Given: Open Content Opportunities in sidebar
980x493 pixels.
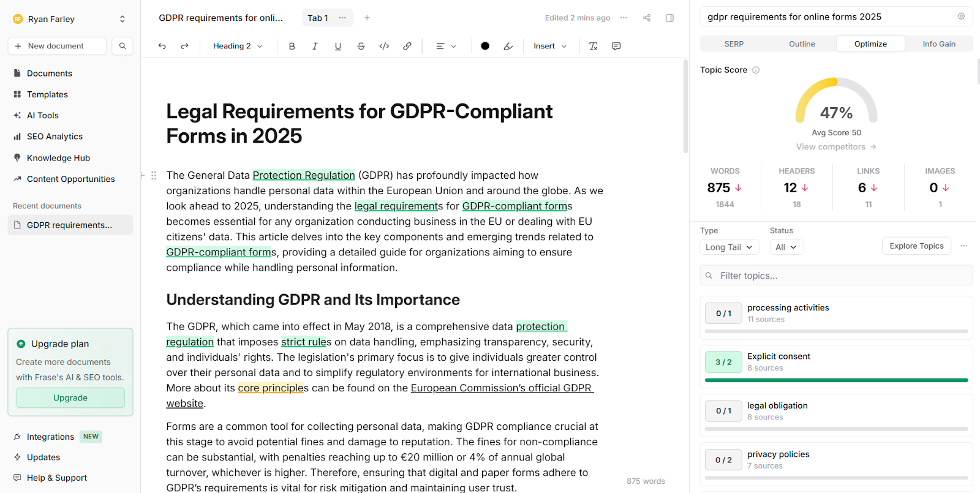Looking at the screenshot, I should [70, 179].
